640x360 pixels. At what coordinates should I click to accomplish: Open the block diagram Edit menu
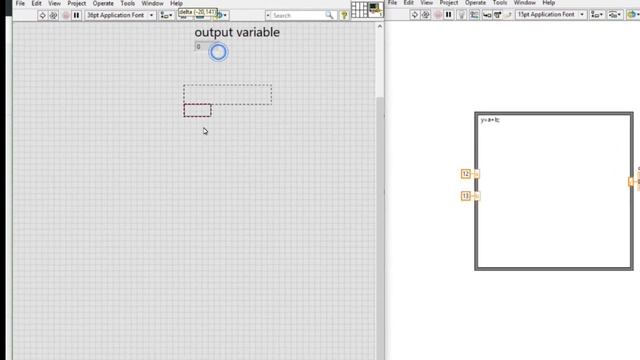(x=409, y=3)
